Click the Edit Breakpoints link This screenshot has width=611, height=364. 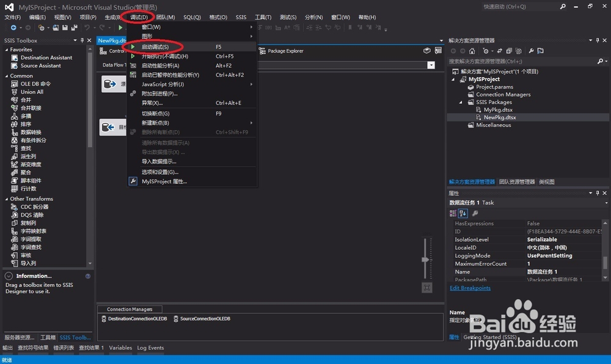(470, 288)
